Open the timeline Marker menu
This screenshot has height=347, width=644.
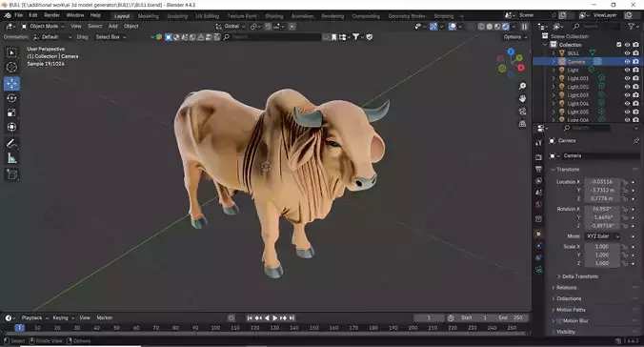click(x=105, y=317)
